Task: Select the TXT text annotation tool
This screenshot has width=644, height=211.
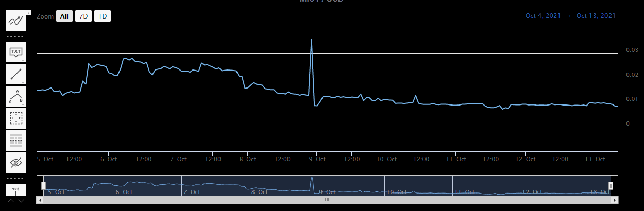Action: [16, 52]
